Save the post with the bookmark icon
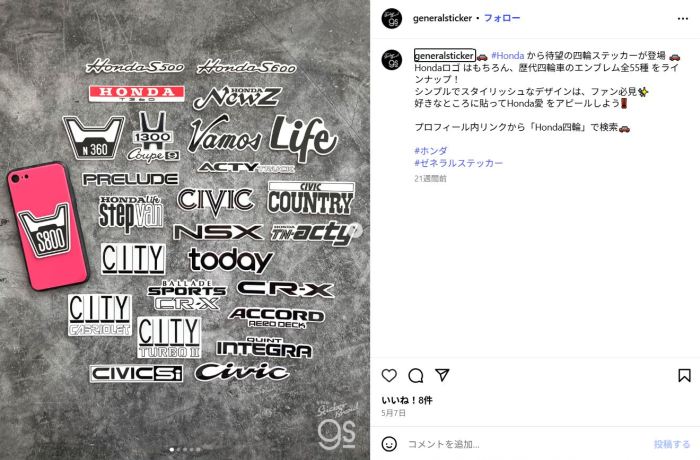This screenshot has width=700, height=460. [x=684, y=376]
